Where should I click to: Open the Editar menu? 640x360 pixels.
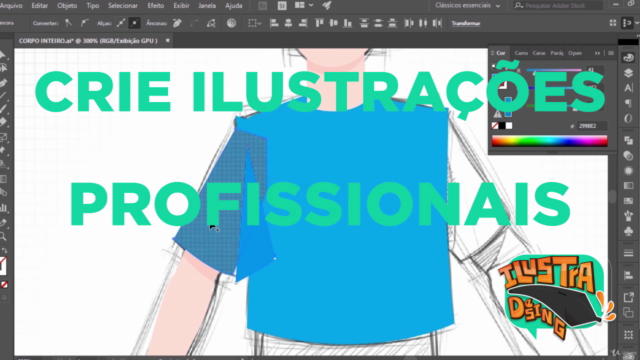click(40, 6)
